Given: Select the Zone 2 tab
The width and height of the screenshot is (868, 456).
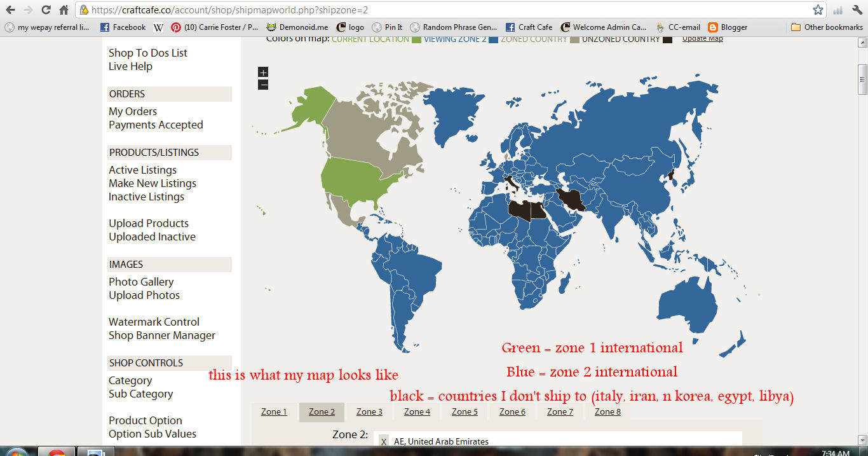Looking at the screenshot, I should pos(322,411).
